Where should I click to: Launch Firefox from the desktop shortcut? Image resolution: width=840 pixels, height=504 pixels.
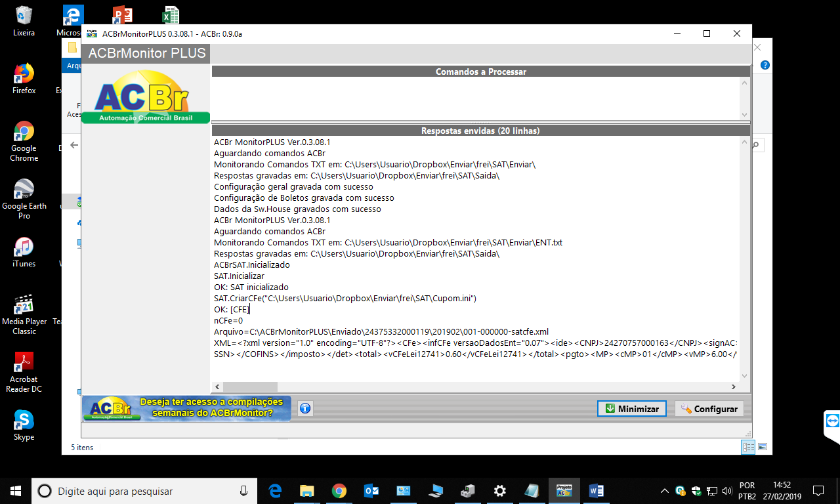[24, 79]
